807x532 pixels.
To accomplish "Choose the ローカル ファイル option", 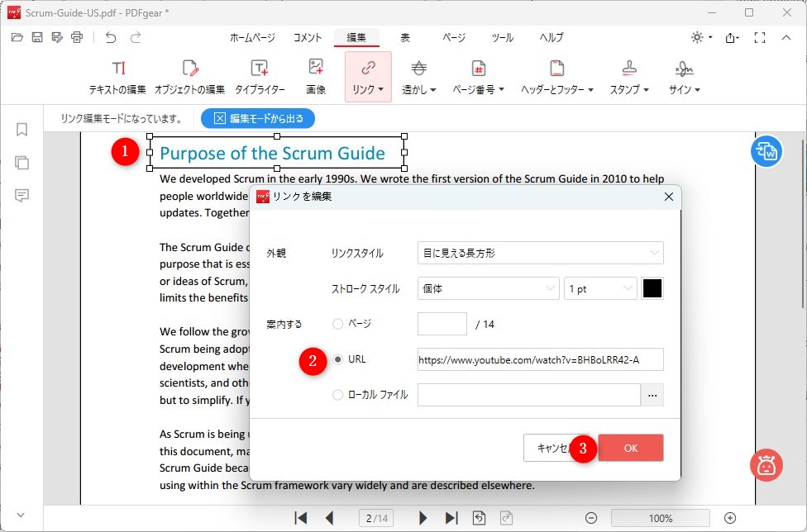I will 338,394.
